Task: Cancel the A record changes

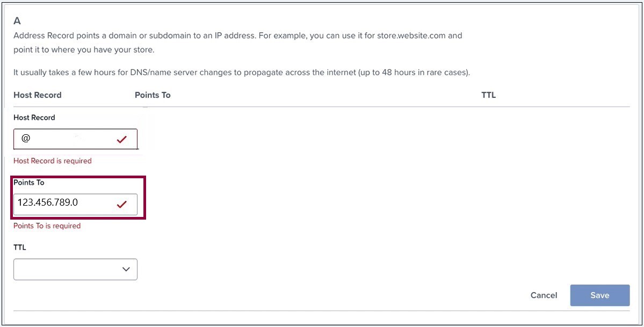Action: pos(544,295)
